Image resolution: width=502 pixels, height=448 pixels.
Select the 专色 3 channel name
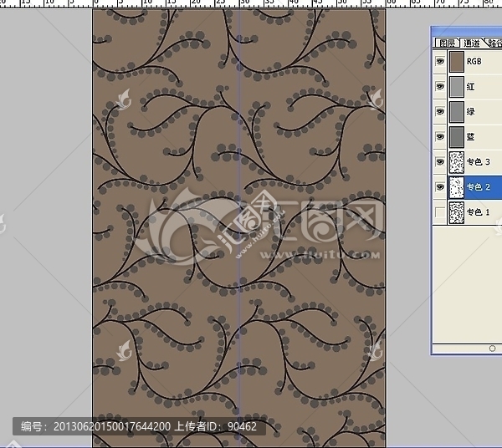(x=479, y=162)
